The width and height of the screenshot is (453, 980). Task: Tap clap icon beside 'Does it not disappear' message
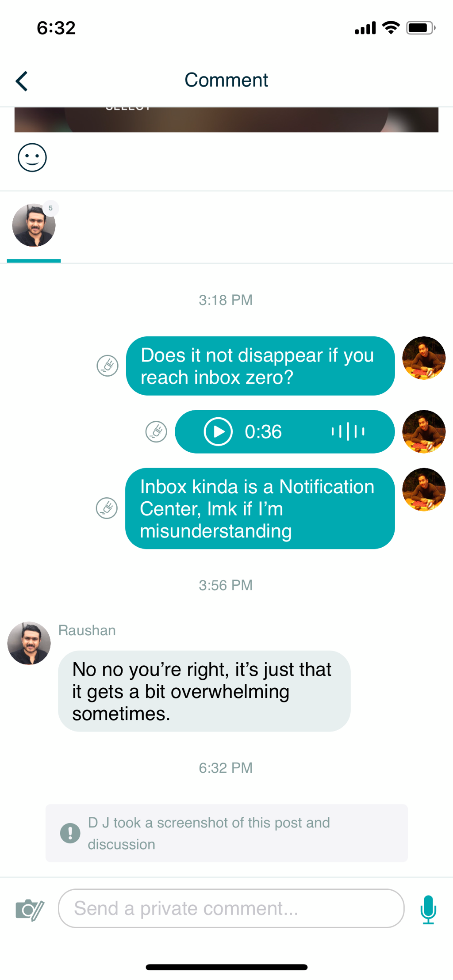click(107, 366)
